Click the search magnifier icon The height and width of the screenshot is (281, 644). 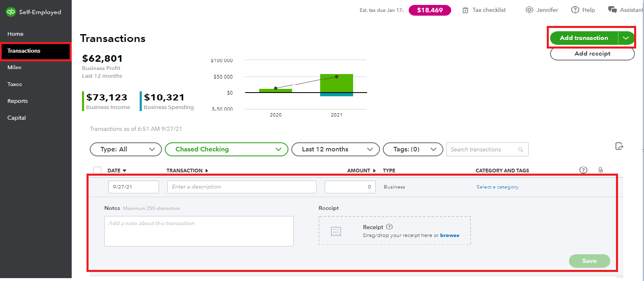pos(520,150)
